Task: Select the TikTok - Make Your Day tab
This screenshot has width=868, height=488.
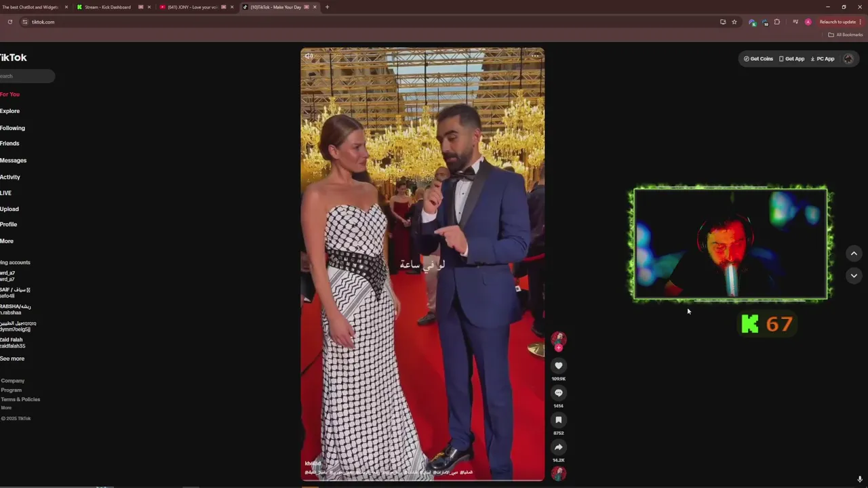Action: pyautogui.click(x=276, y=7)
